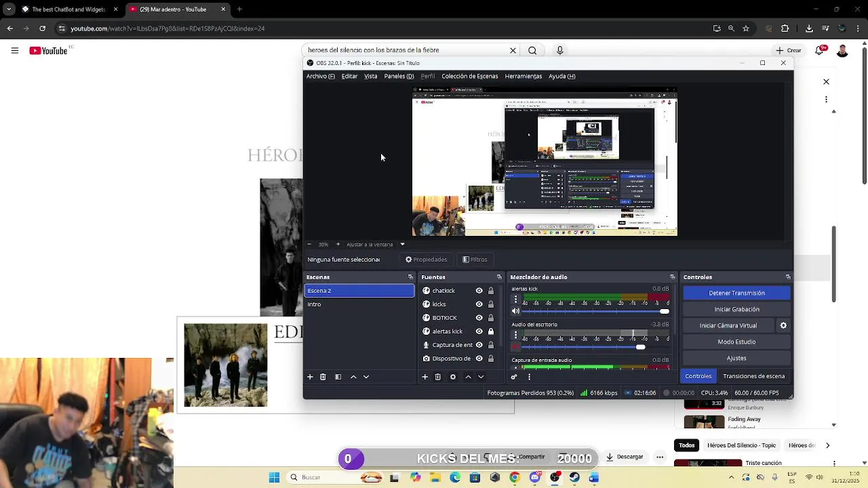868x488 pixels.
Task: Open scene filters icon in Escenas panel
Action: click(x=338, y=377)
